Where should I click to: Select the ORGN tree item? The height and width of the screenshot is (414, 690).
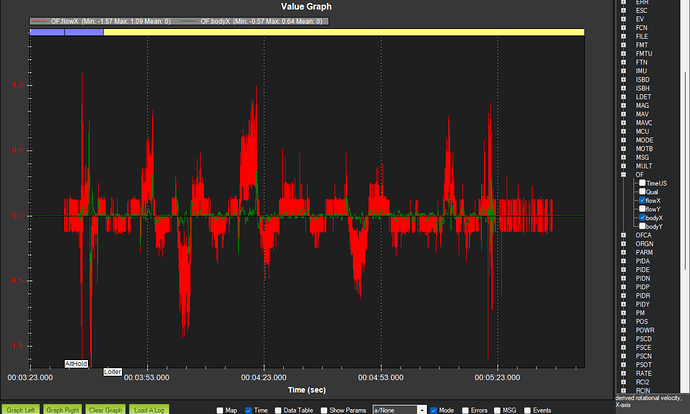pos(644,244)
